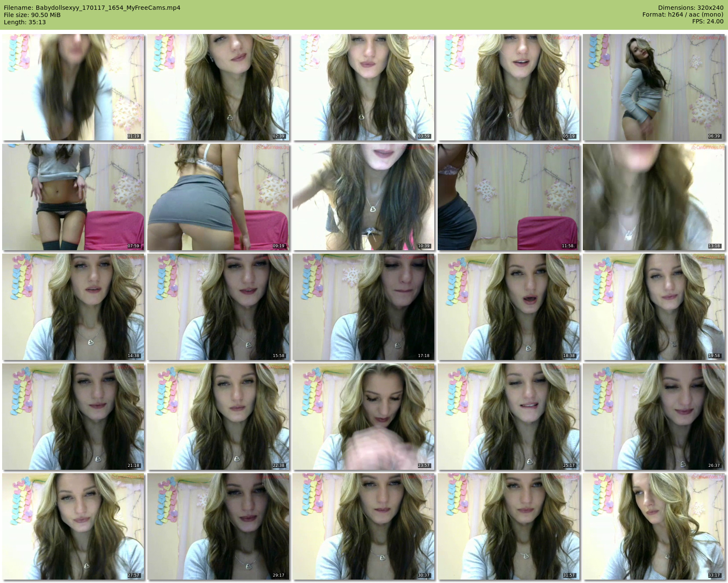Select the frame with timestamp 02:39

pos(218,87)
